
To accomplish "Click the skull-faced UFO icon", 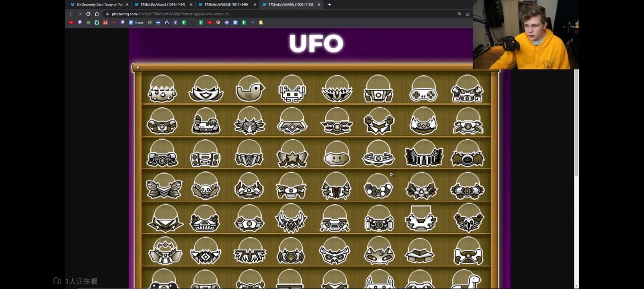I will pos(205,186).
